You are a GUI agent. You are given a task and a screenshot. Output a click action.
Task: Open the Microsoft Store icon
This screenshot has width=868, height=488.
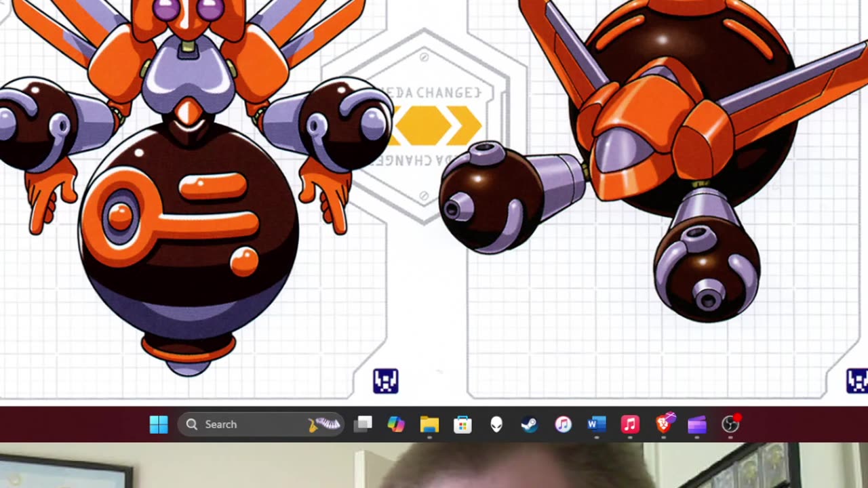[462, 424]
